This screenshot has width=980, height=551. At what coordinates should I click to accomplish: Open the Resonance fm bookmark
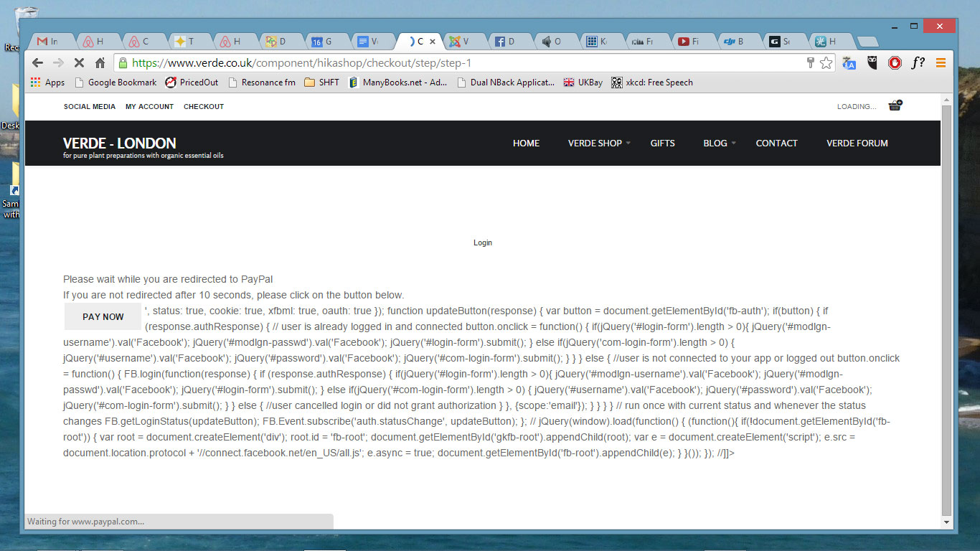point(261,83)
